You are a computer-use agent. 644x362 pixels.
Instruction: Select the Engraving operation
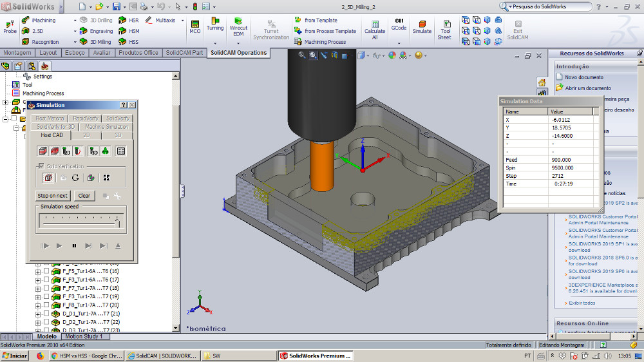96,31
